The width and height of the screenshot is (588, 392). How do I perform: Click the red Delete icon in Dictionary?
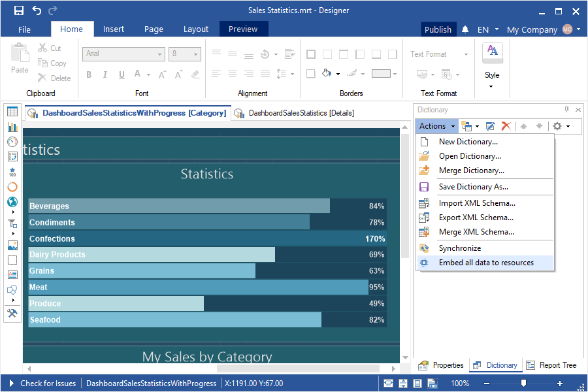[506, 126]
